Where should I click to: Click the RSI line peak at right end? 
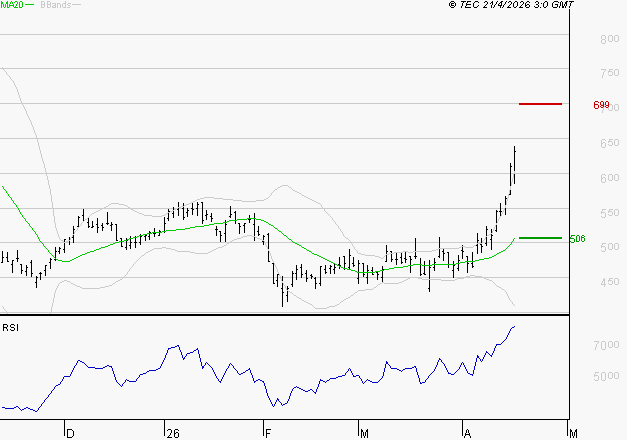pos(514,326)
